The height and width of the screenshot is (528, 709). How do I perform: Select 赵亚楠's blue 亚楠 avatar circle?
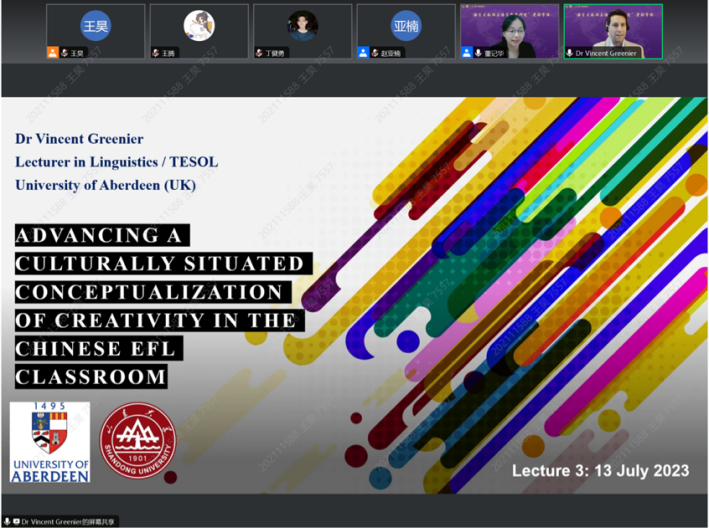coord(406,25)
